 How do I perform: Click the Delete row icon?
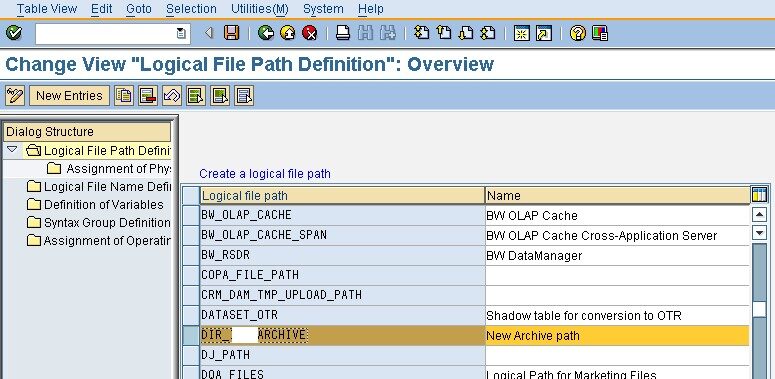point(148,95)
